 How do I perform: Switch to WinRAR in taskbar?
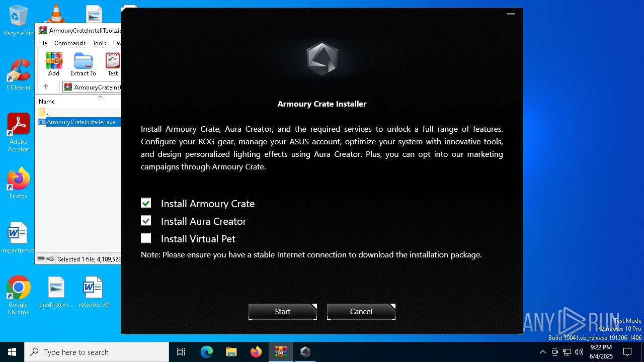click(x=280, y=352)
